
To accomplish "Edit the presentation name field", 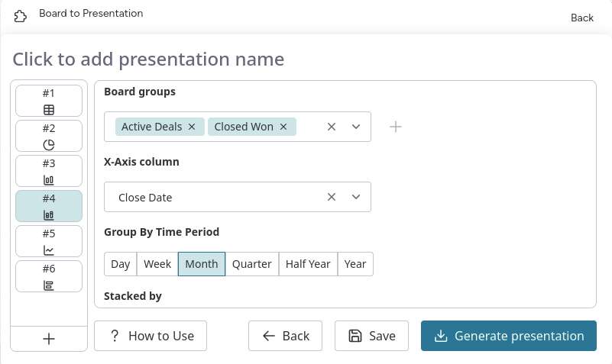I will [148, 60].
